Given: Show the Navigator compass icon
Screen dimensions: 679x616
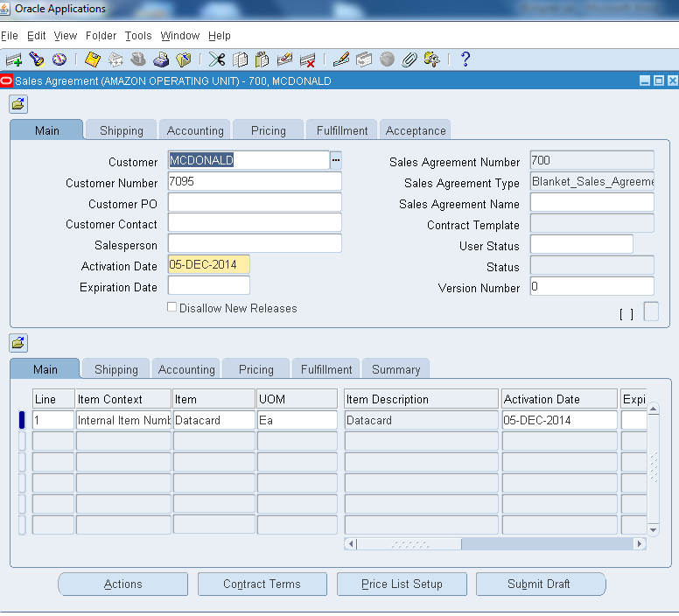Looking at the screenshot, I should (59, 59).
